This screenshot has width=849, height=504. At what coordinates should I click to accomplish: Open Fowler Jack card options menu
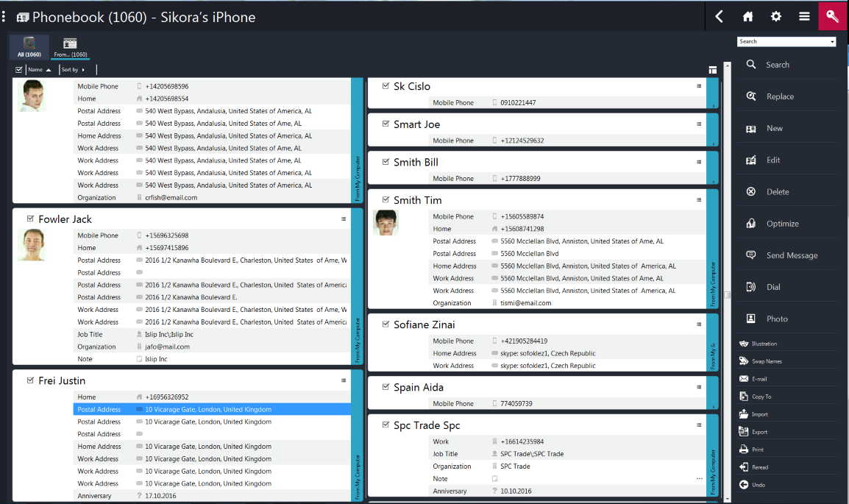click(x=344, y=219)
